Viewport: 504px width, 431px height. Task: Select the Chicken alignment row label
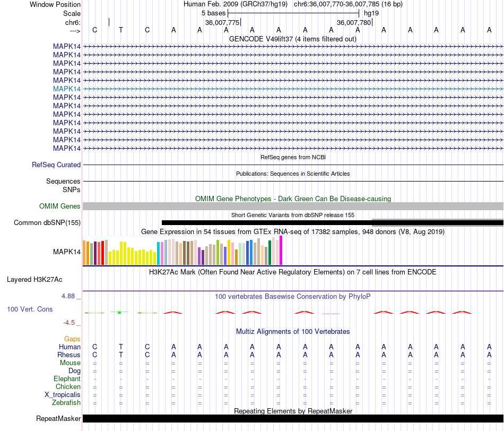(68, 386)
